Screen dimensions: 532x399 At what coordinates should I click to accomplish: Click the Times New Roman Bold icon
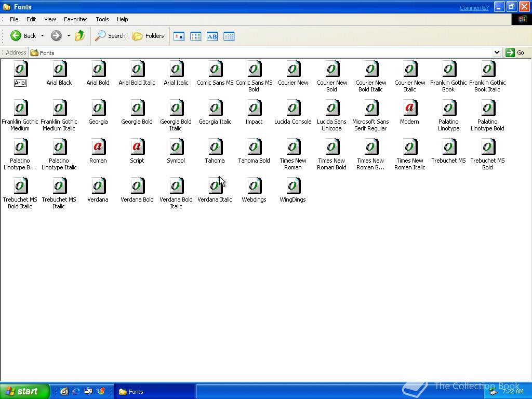pos(332,147)
